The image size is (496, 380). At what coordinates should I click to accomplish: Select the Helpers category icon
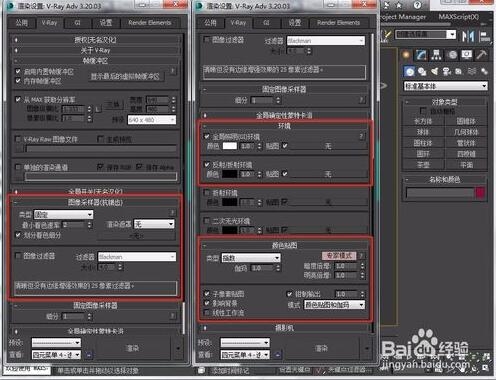pyautogui.click(x=459, y=71)
